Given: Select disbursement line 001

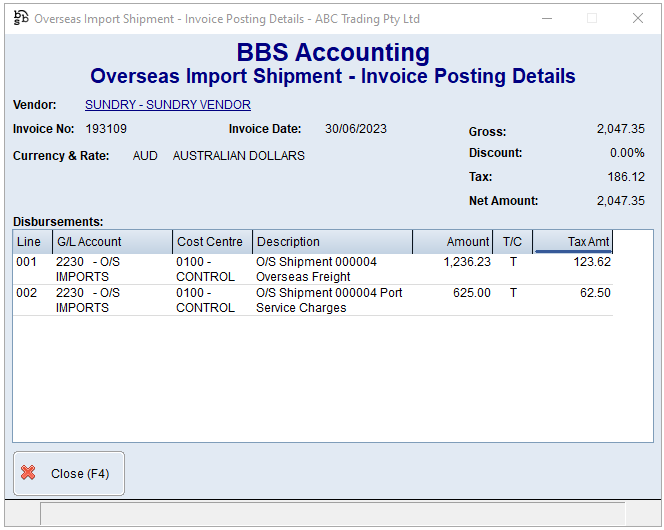Looking at the screenshot, I should (28, 263).
